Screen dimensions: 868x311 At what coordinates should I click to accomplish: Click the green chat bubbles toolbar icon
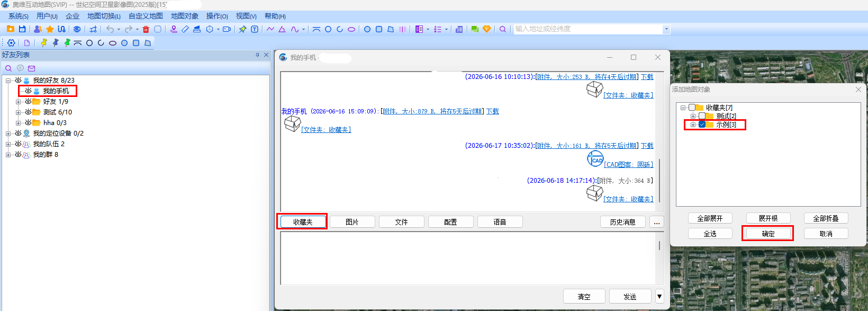pyautogui.click(x=475, y=29)
